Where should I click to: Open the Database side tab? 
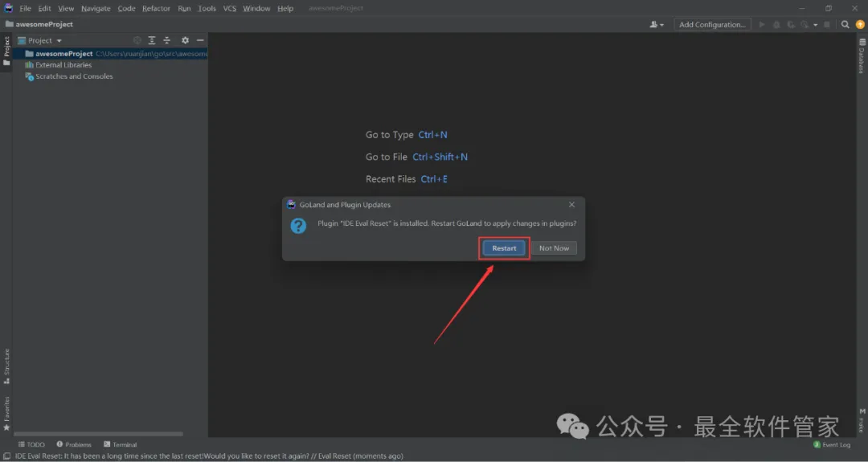pyautogui.click(x=862, y=56)
